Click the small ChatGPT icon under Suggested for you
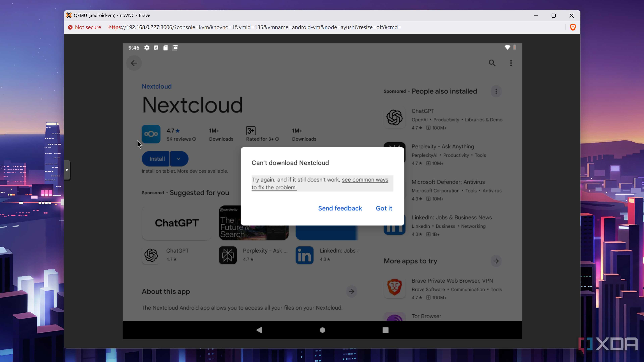The image size is (644, 362). [151, 255]
